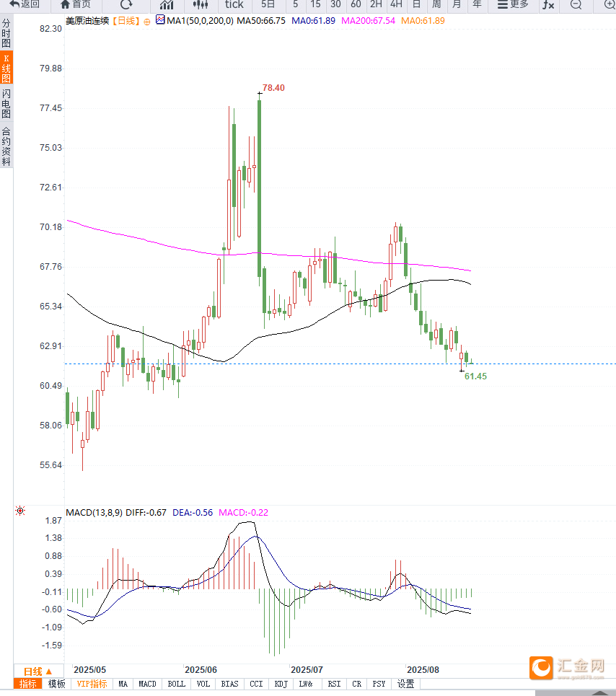616x696 pixels.
Task: Apply the CCI indicator
Action: tap(256, 684)
